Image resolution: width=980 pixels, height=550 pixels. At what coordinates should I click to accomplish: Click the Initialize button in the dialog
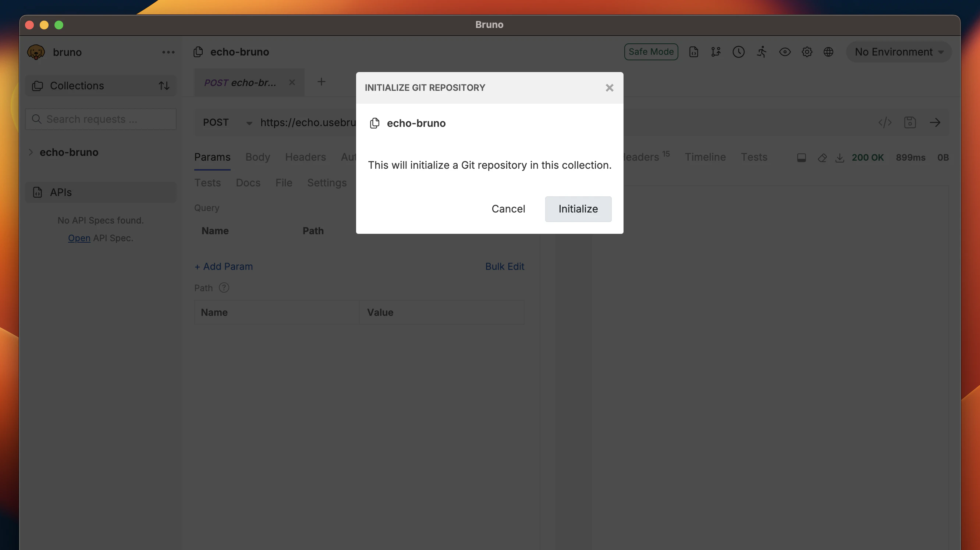pos(578,209)
